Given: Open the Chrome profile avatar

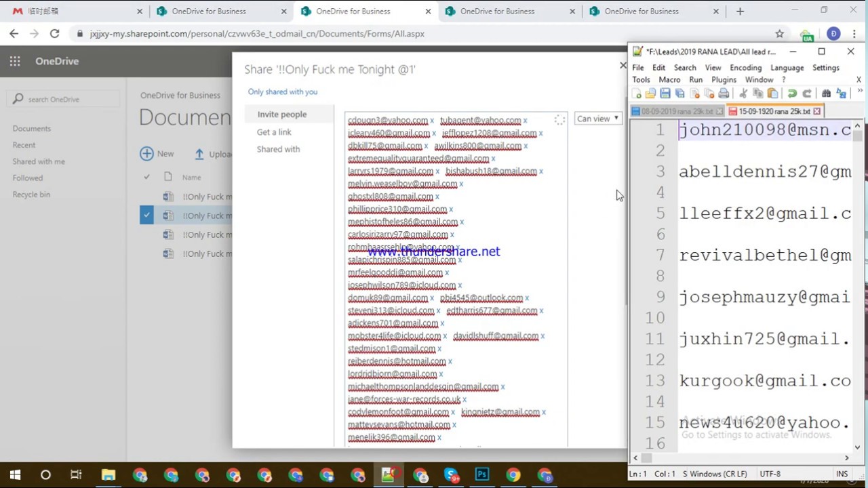Looking at the screenshot, I should (x=833, y=33).
